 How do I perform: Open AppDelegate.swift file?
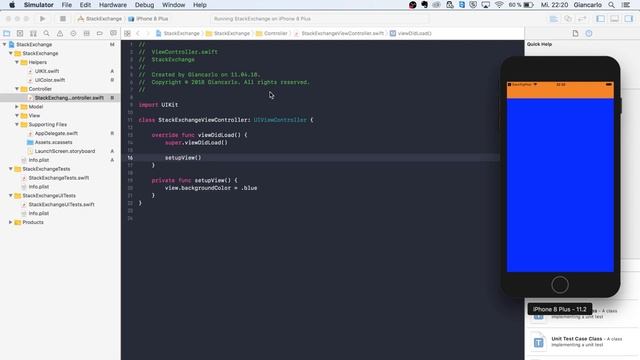(56, 133)
